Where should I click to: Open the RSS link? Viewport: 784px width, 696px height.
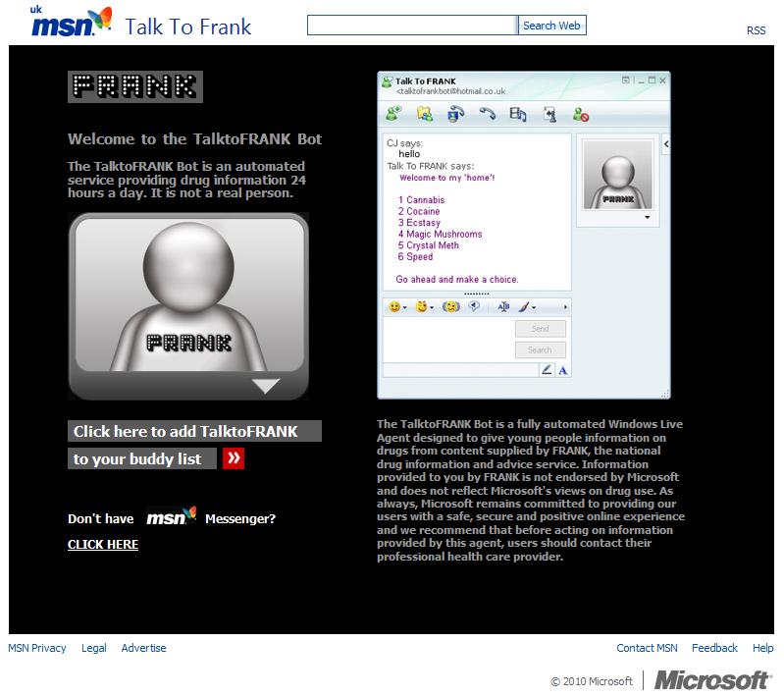pos(756,30)
